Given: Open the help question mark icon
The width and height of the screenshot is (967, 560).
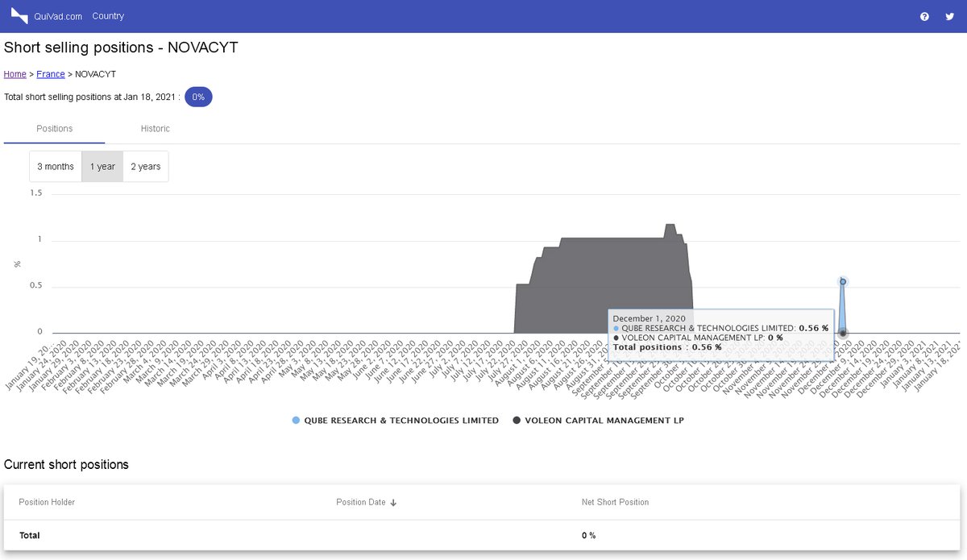Looking at the screenshot, I should 924,16.
